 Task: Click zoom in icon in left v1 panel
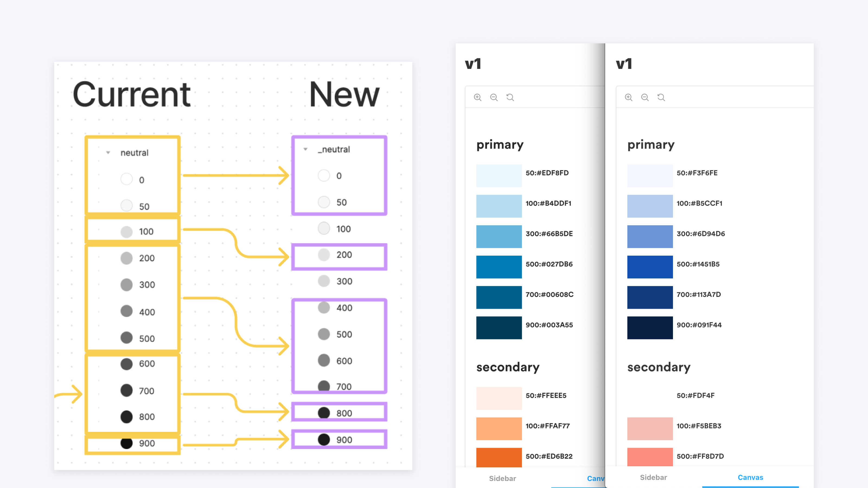477,97
